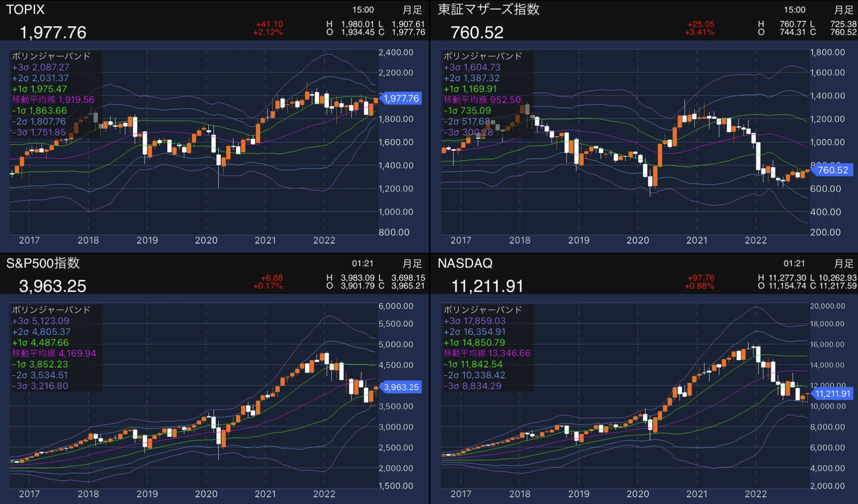858x504 pixels.
Task: Click the TOPIX +3σ 2,087.27 legend row
Action: [41, 67]
